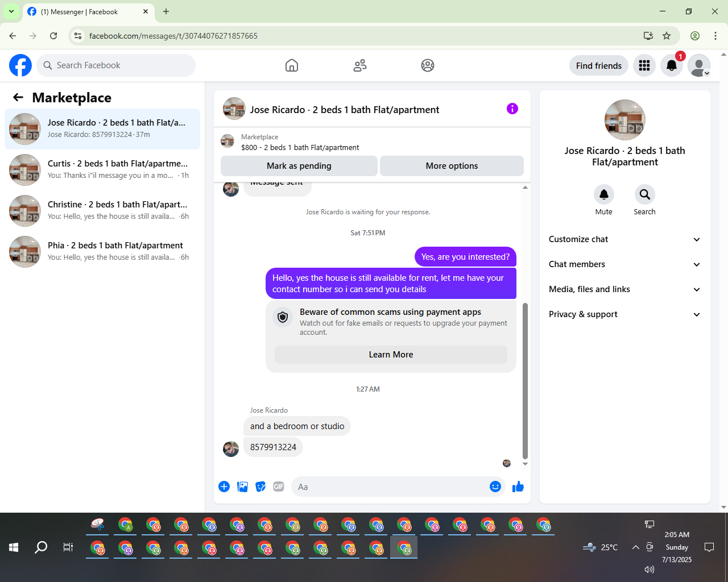Click Learn More about scams

pos(391,355)
